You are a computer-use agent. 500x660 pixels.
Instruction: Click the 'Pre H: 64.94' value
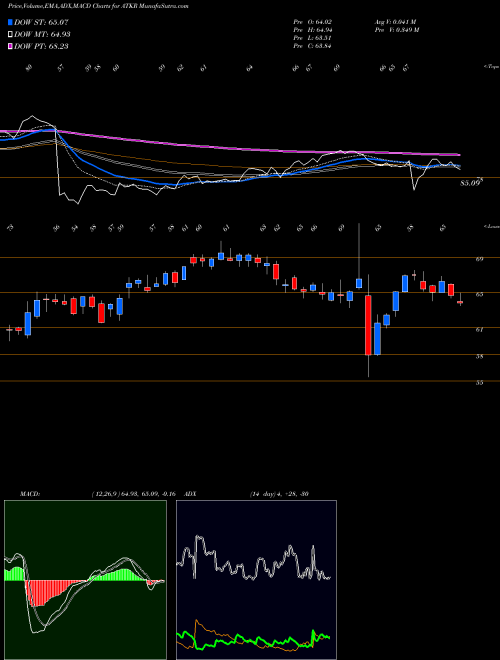[314, 30]
